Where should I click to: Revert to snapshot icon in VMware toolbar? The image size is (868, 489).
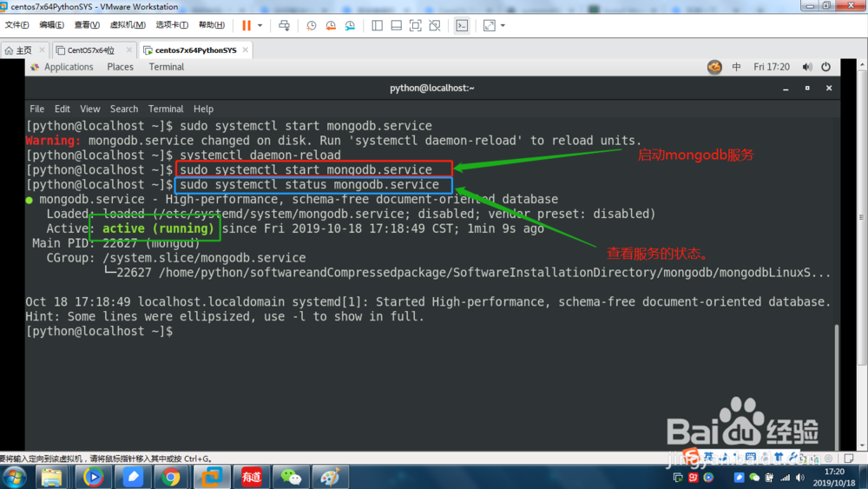click(x=331, y=25)
